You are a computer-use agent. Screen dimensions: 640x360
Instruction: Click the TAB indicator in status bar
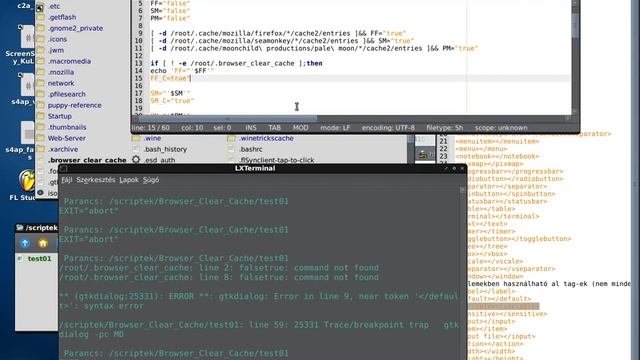pos(275,128)
